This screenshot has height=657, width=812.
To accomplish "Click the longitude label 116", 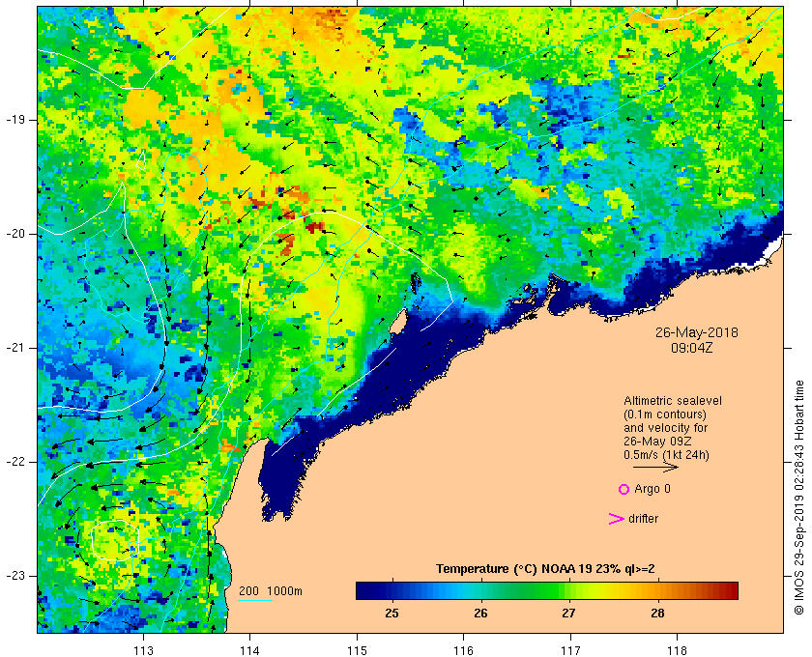I will tap(463, 650).
